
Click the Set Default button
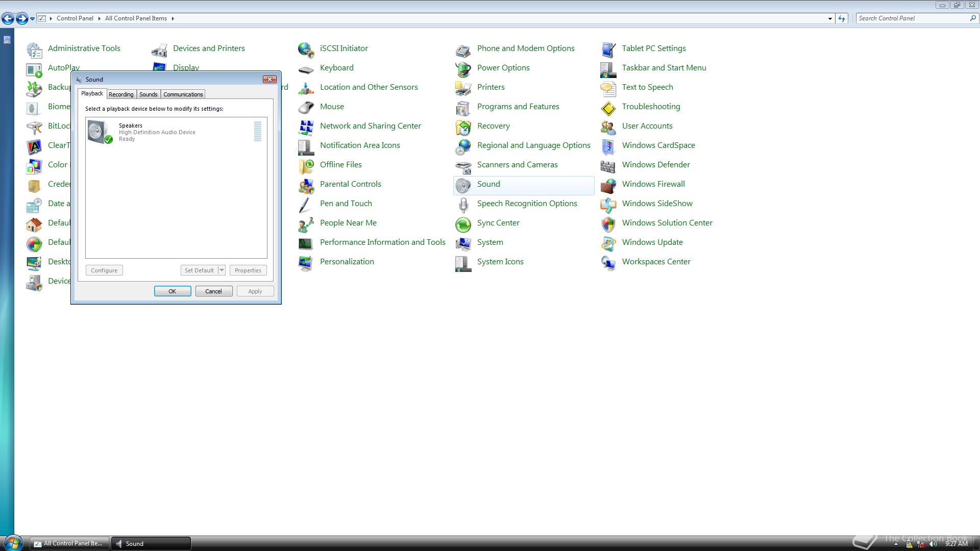pos(199,270)
